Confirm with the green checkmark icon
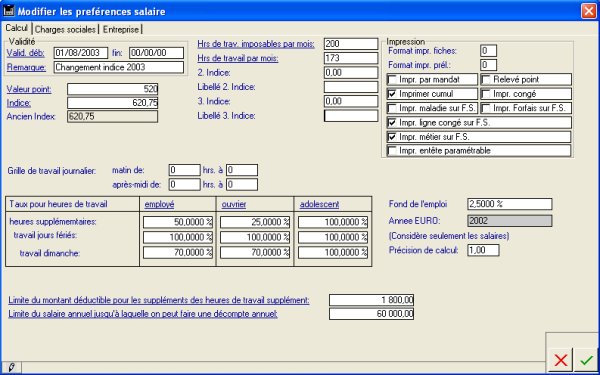Viewport: 600px width, 375px height. pyautogui.click(x=586, y=360)
